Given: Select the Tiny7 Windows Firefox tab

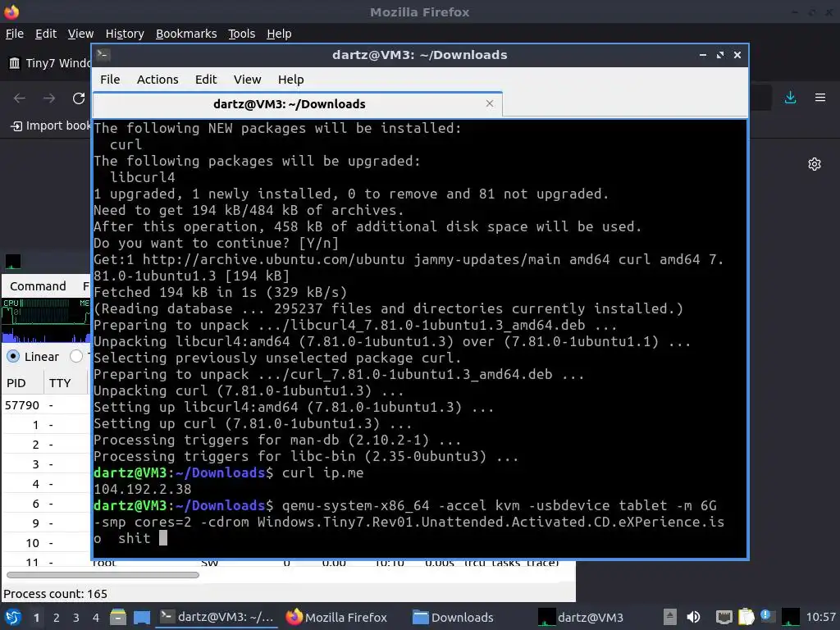Looking at the screenshot, I should click(50, 63).
